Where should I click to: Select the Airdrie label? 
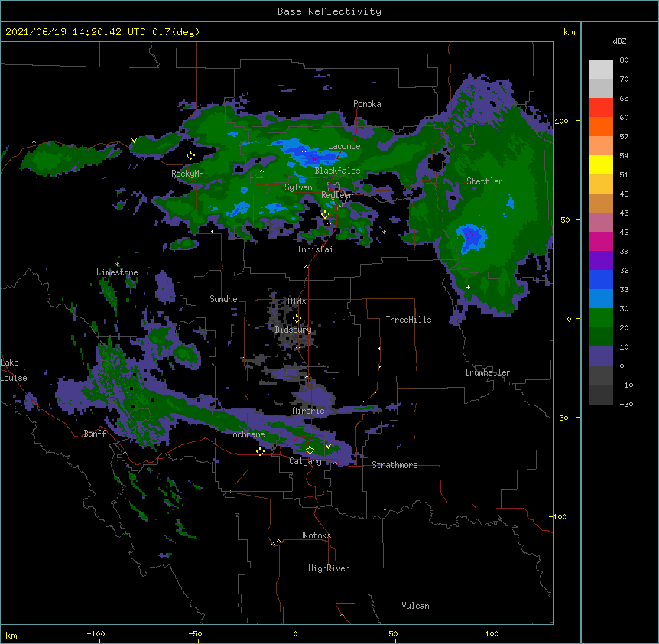point(308,411)
